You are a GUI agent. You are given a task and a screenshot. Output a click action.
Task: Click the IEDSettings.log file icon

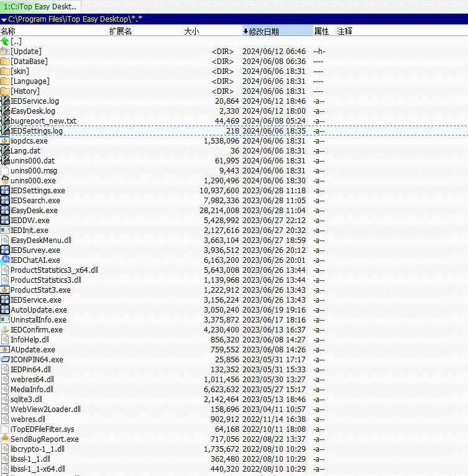coord(5,131)
